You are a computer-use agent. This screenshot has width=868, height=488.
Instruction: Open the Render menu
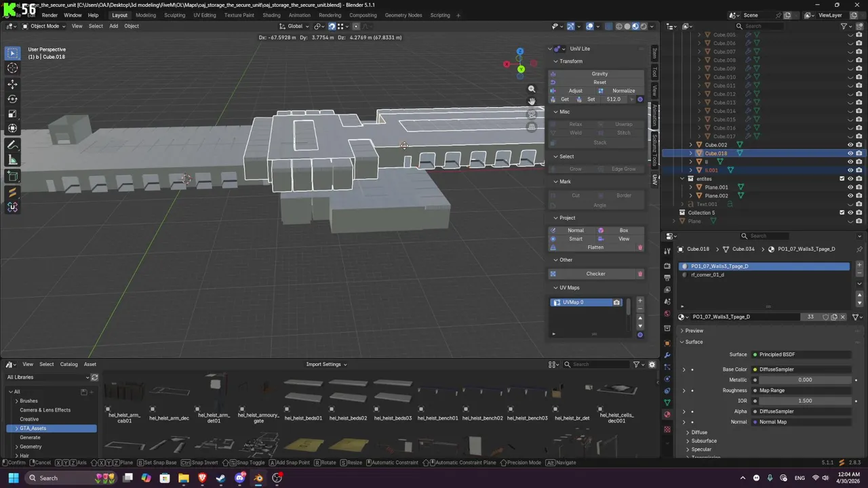[50, 15]
